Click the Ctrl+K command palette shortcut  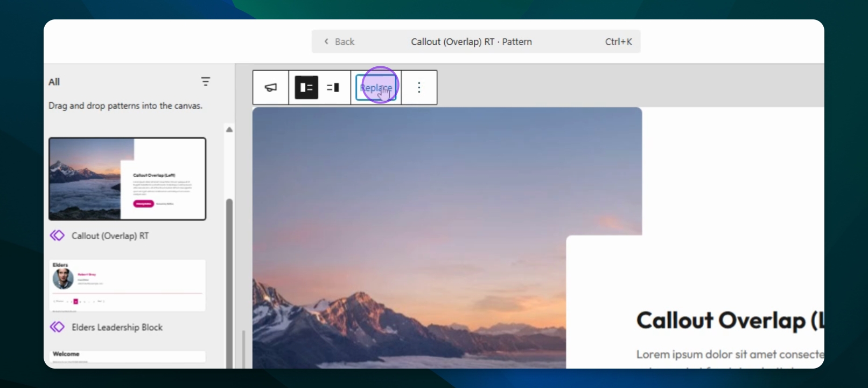(x=619, y=41)
